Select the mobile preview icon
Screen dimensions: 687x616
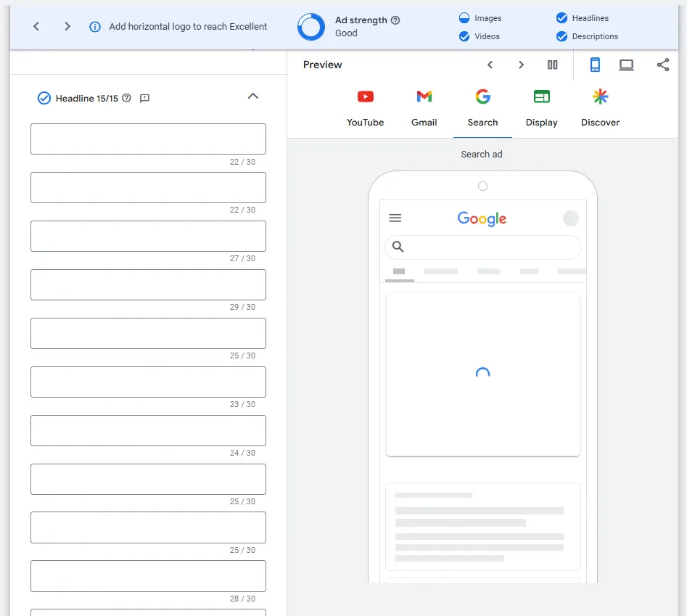(595, 65)
